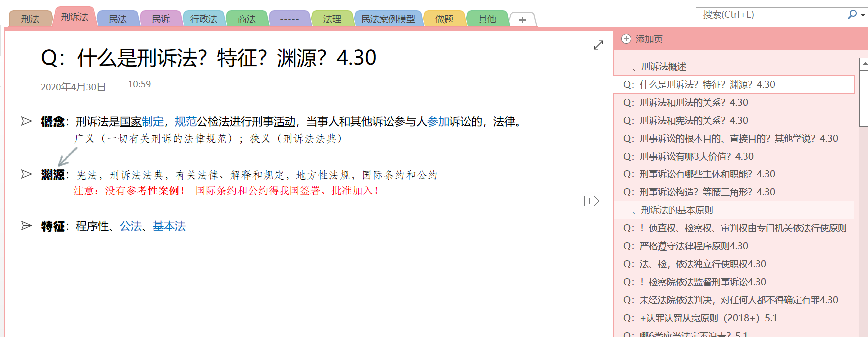The height and width of the screenshot is (337, 868).
Task: Click the text 宪法，刑诉法法典 in 渊源 line
Action: coord(120,175)
